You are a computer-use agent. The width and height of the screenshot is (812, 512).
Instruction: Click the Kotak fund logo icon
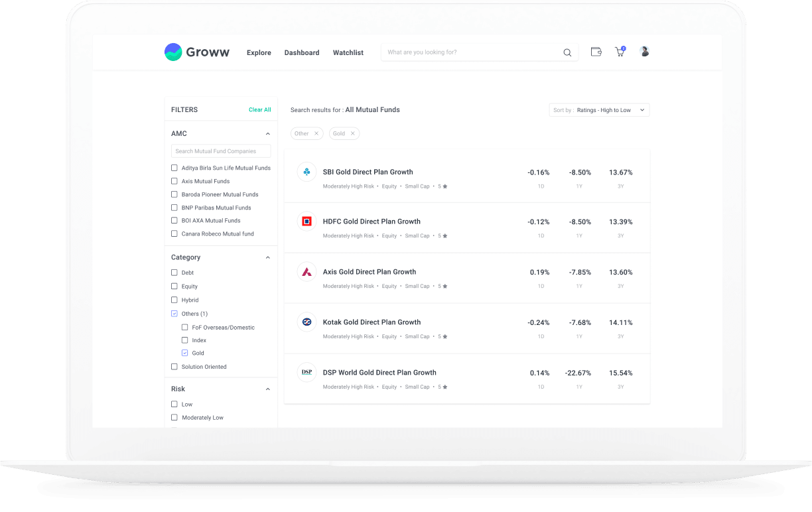tap(306, 322)
